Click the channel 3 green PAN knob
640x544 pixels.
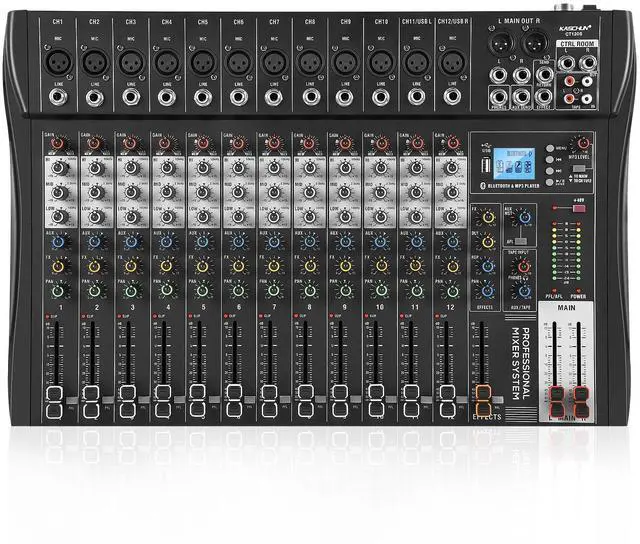131,291
